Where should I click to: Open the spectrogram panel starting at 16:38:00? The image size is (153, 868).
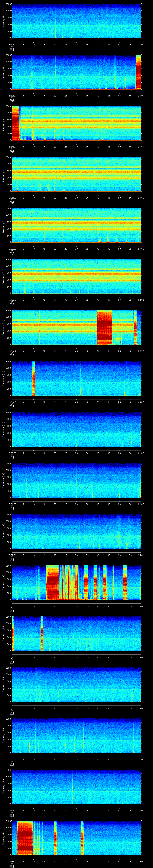pyautogui.click(x=76, y=838)
